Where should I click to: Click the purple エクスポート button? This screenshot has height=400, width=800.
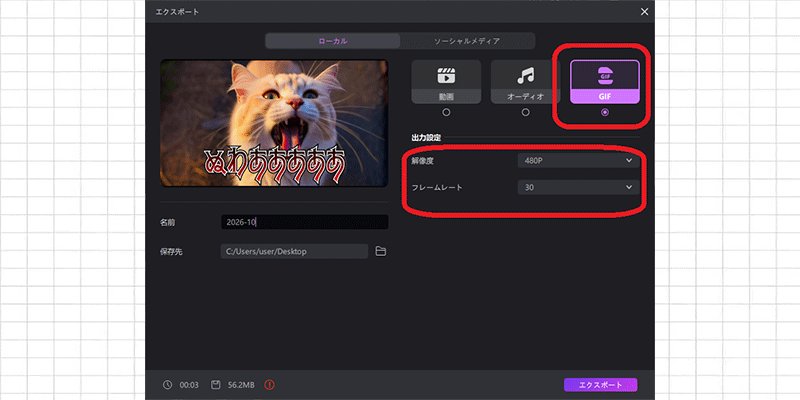click(601, 385)
